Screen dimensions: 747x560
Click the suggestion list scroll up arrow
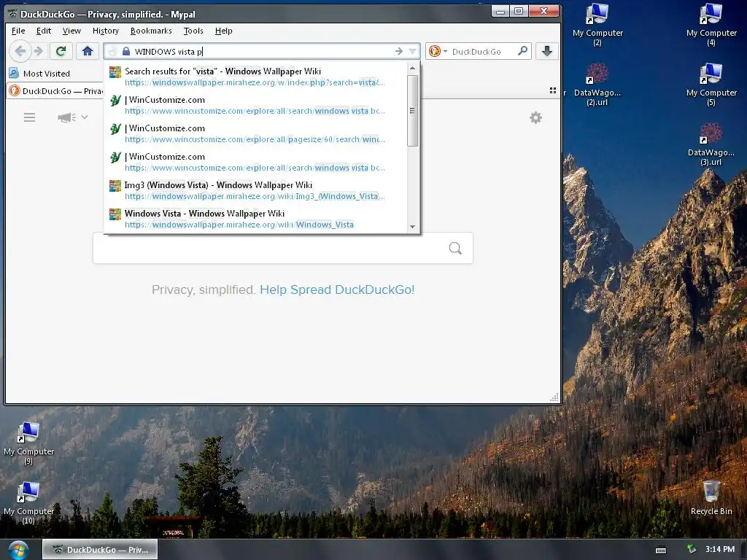[413, 68]
